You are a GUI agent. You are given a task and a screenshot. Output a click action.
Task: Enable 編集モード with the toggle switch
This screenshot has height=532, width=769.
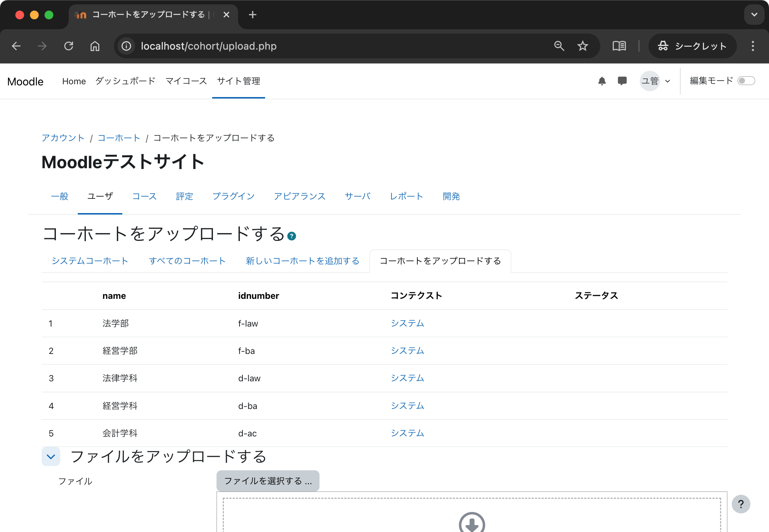(747, 81)
